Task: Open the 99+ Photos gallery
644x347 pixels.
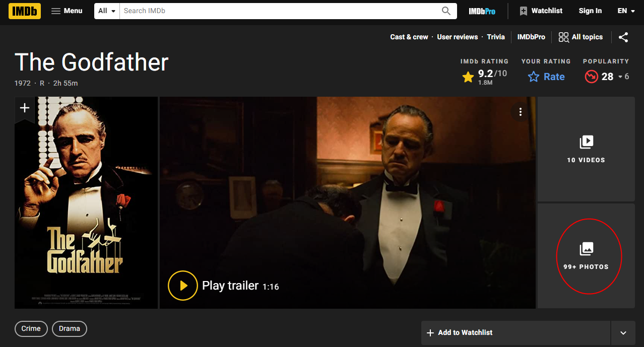Action: pos(586,256)
